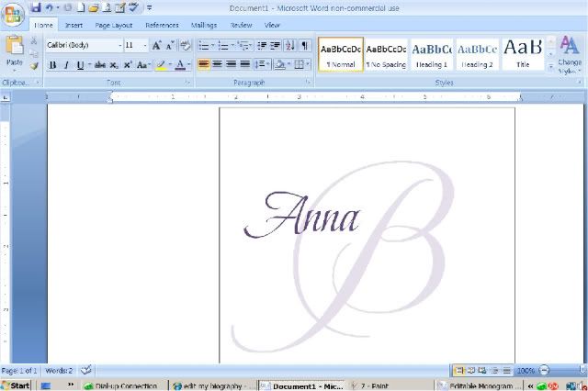The width and height of the screenshot is (588, 391).
Task: Open the borders dropdown
Action: click(308, 64)
